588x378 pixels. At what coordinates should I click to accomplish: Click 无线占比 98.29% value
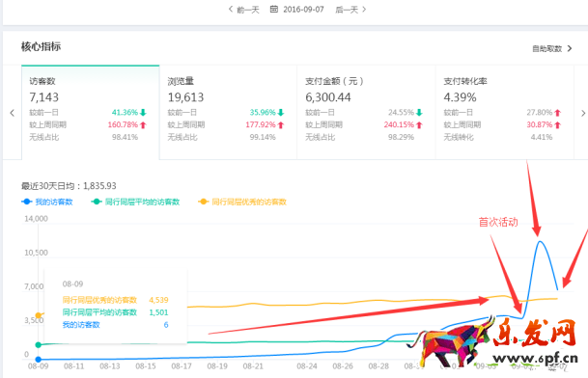pos(401,137)
